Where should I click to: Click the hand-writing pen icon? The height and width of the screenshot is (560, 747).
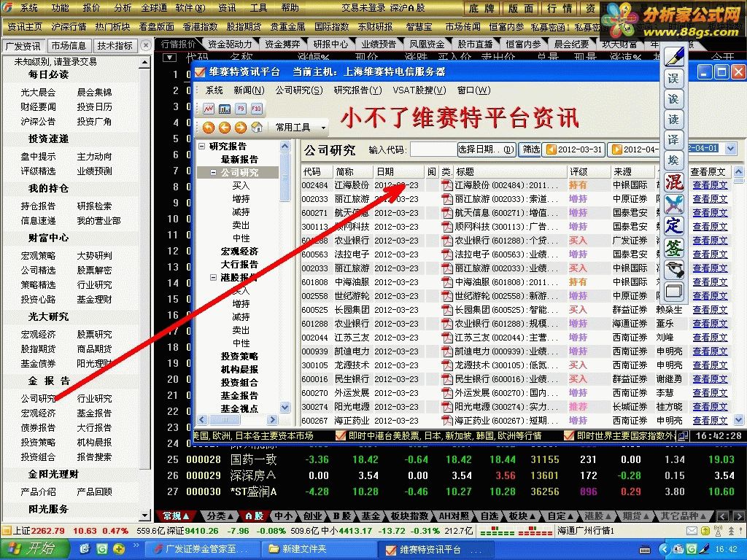674,270
